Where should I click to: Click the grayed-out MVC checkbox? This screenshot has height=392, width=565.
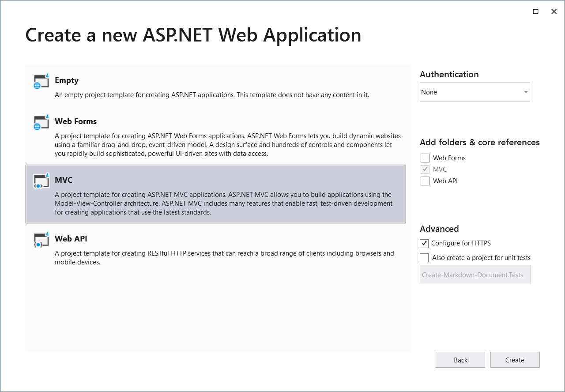point(425,170)
